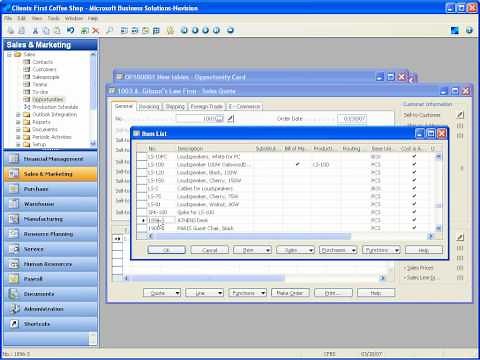The image size is (480, 360).
Task: Open the Sales menu button in Item List
Action: pos(295,250)
